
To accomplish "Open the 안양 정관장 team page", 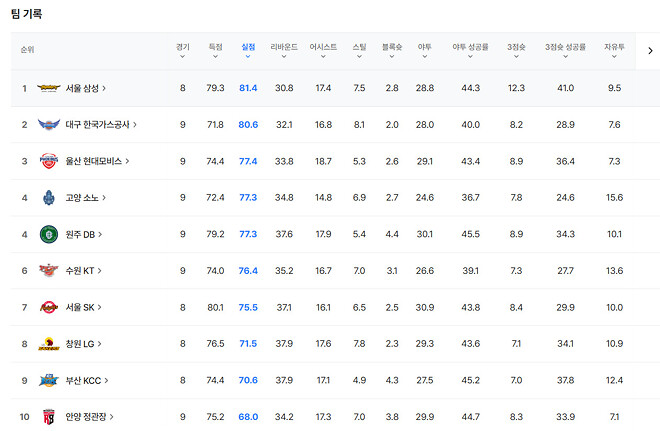I will (89, 417).
